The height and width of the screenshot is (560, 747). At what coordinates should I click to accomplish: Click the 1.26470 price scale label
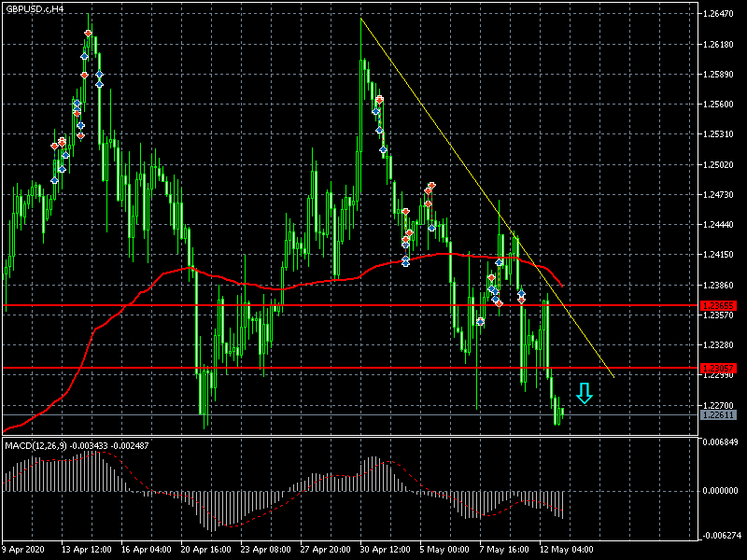click(x=721, y=14)
